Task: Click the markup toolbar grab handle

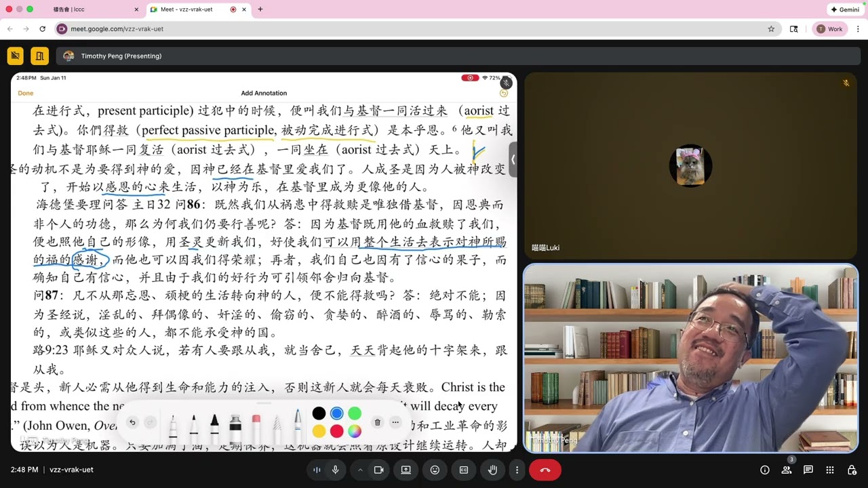Action: pyautogui.click(x=264, y=403)
